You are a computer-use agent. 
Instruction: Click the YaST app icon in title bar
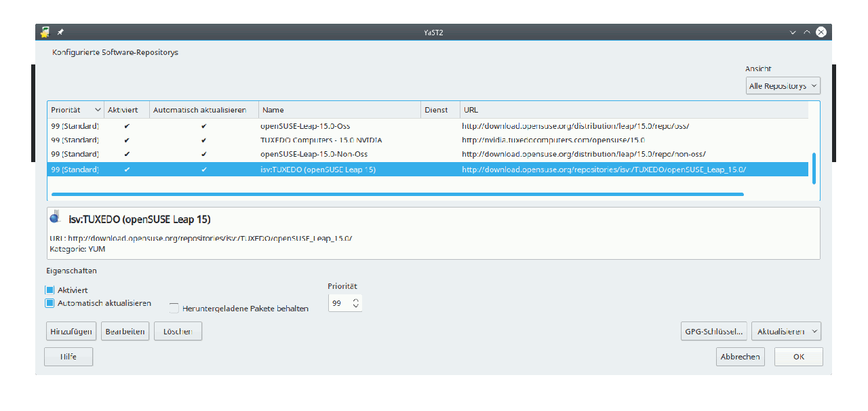coord(45,32)
